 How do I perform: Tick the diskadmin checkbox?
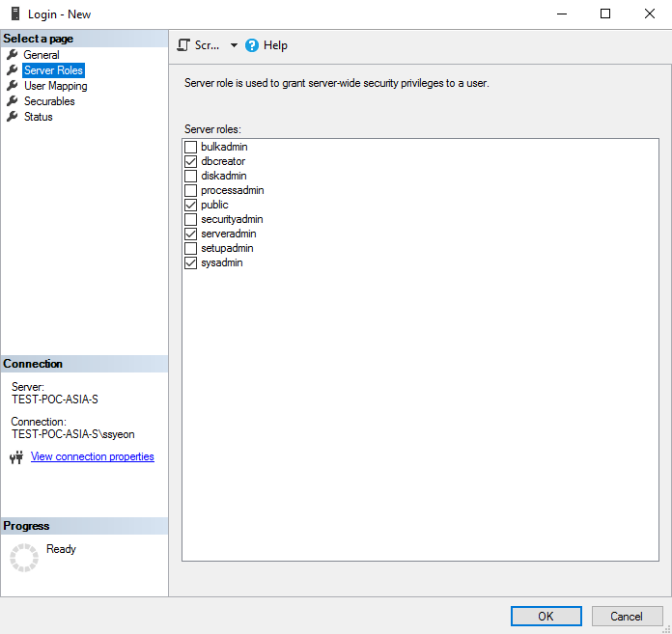[x=190, y=176]
